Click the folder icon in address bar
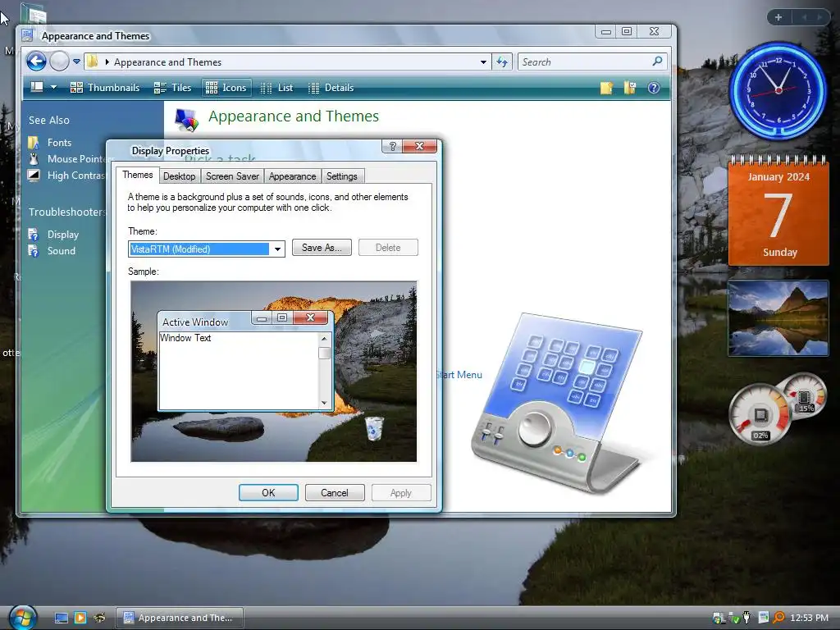This screenshot has height=630, width=840. click(93, 62)
